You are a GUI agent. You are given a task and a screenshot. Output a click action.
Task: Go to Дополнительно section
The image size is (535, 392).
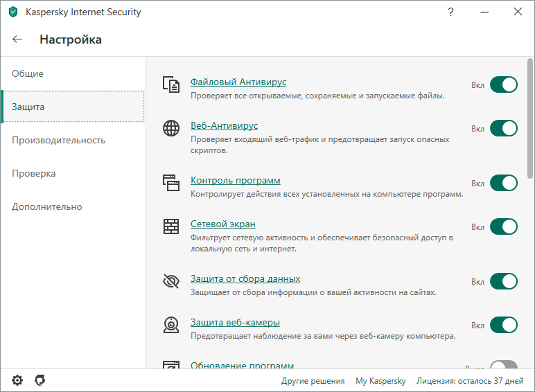pos(73,206)
